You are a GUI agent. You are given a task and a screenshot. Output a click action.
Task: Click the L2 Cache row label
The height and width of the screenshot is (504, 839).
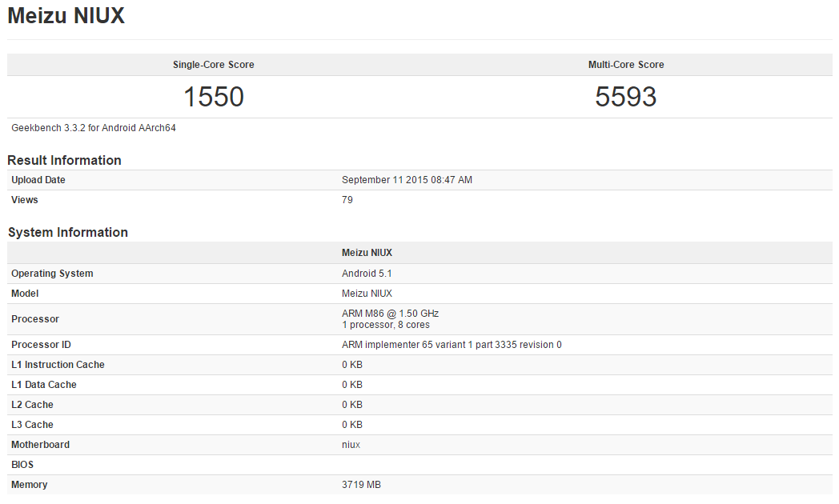tap(32, 405)
